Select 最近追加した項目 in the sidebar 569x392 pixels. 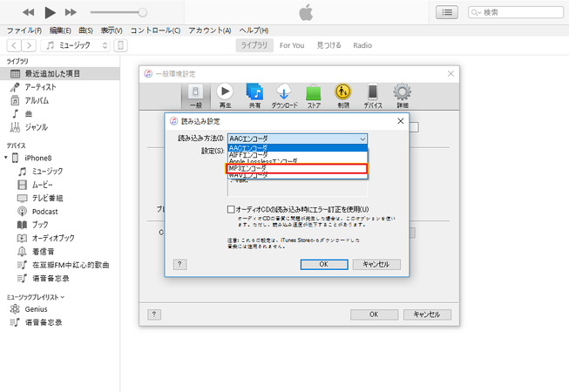(x=60, y=74)
